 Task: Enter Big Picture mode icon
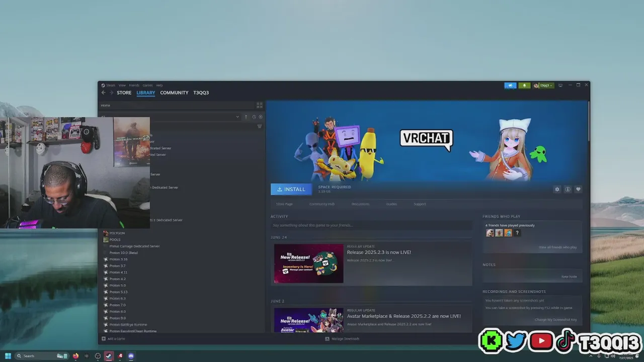click(560, 85)
